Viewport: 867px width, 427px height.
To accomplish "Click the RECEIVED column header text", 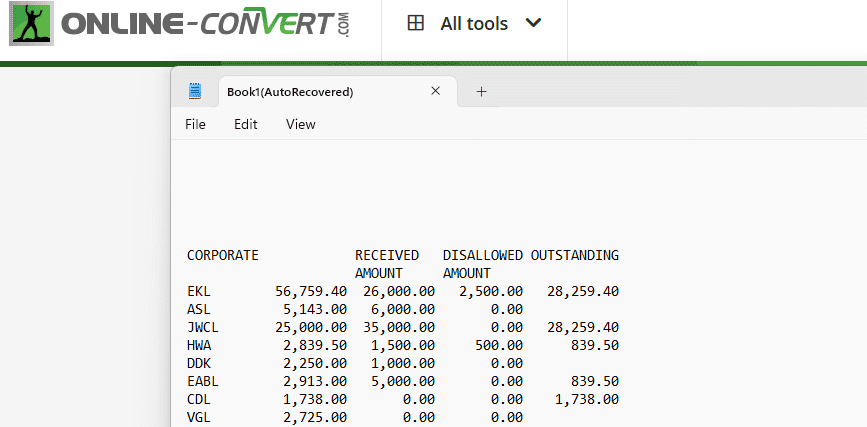I will pos(387,255).
